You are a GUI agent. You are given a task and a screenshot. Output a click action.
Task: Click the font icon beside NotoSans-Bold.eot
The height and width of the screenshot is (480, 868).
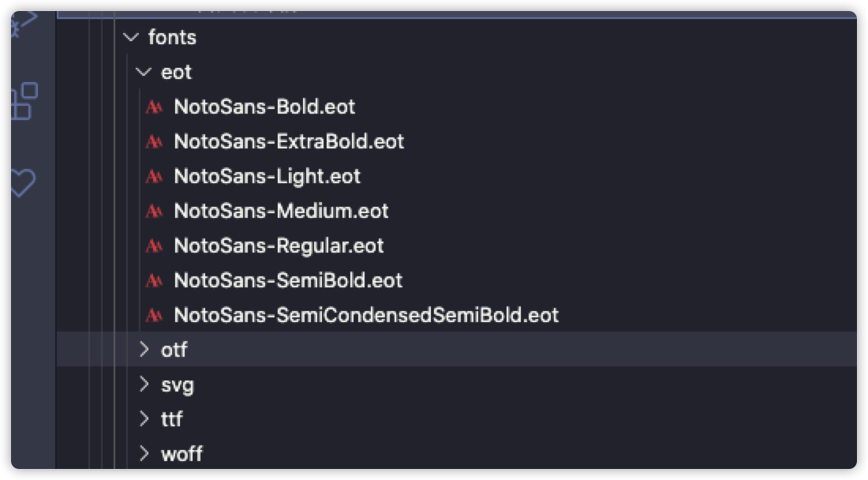click(155, 107)
